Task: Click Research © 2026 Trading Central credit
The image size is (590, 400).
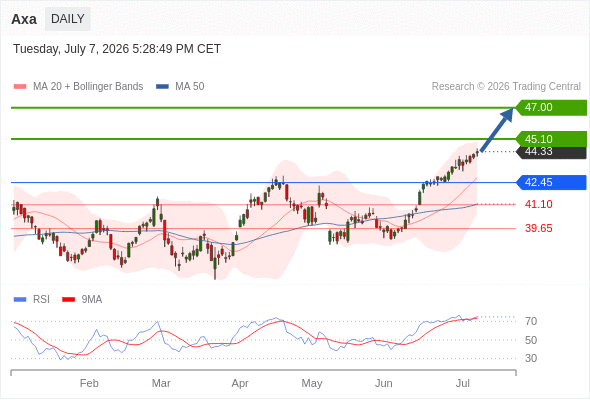Action: 506,87
